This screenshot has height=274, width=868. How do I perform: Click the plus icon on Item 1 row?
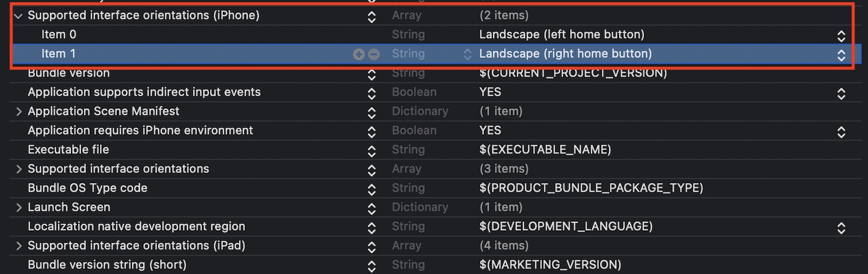tap(359, 54)
